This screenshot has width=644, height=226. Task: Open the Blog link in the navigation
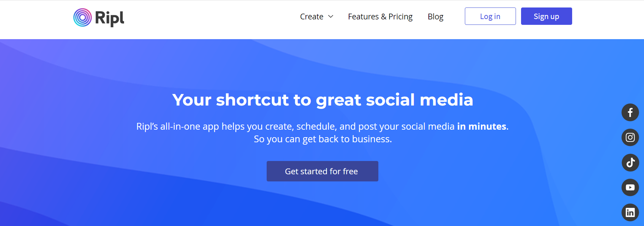pyautogui.click(x=435, y=17)
